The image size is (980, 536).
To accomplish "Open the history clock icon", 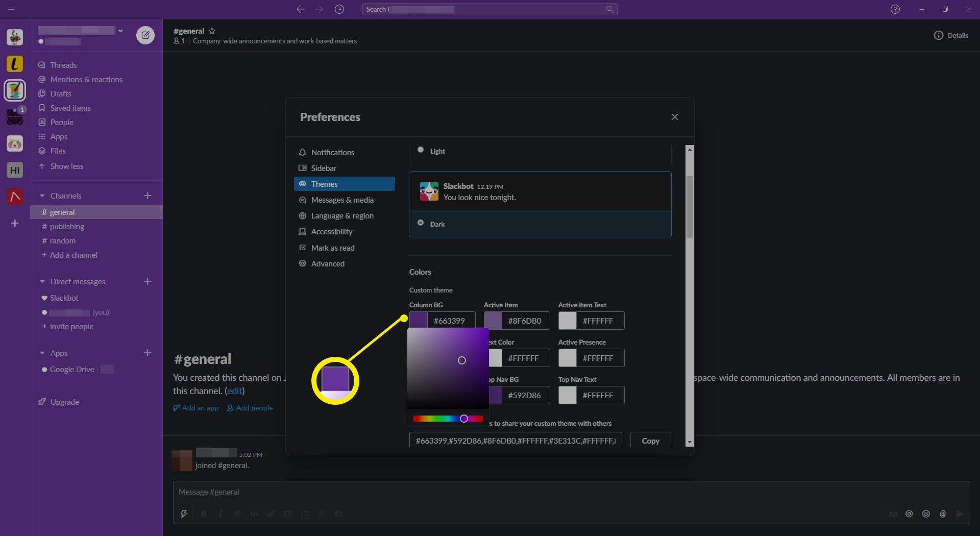I will point(339,9).
